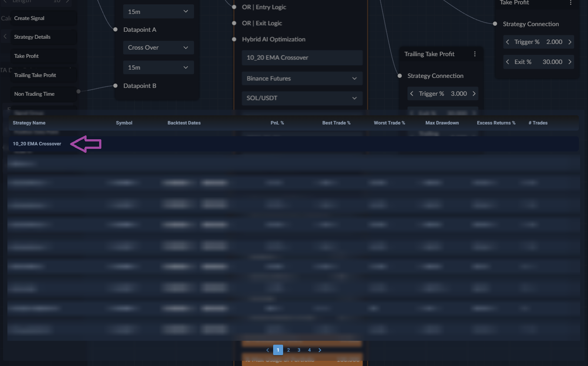This screenshot has width=588, height=366.
Task: Click the Non Trading Time output port
Action: click(x=78, y=91)
